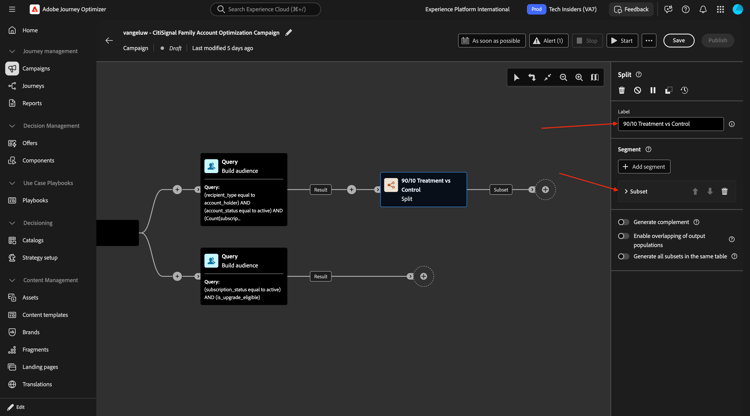Click the As soon as possible schedule button
Viewport: 750px width, 416px height.
coord(491,41)
